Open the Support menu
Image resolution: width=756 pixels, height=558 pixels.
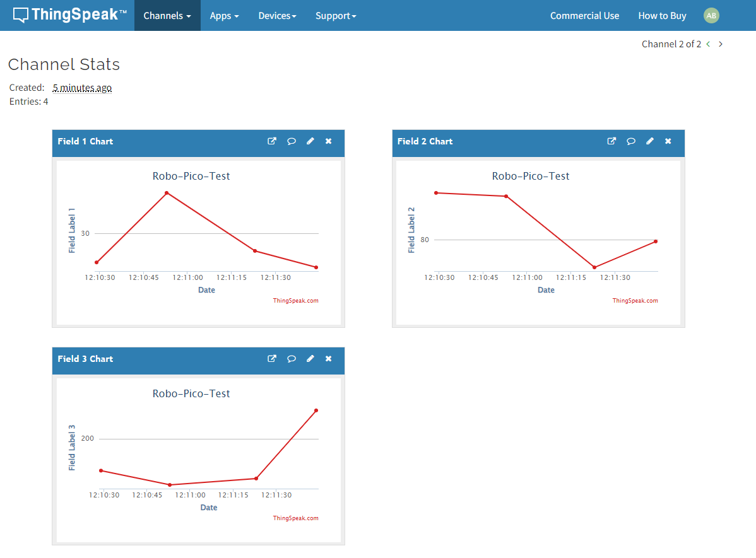[336, 16]
